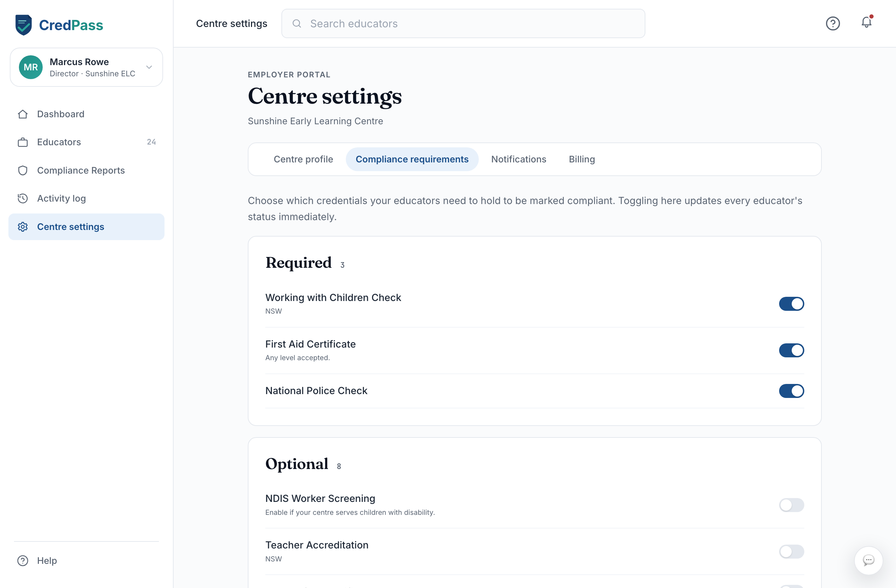Click Centre settings sidebar label
The width and height of the screenshot is (896, 588).
tap(70, 226)
